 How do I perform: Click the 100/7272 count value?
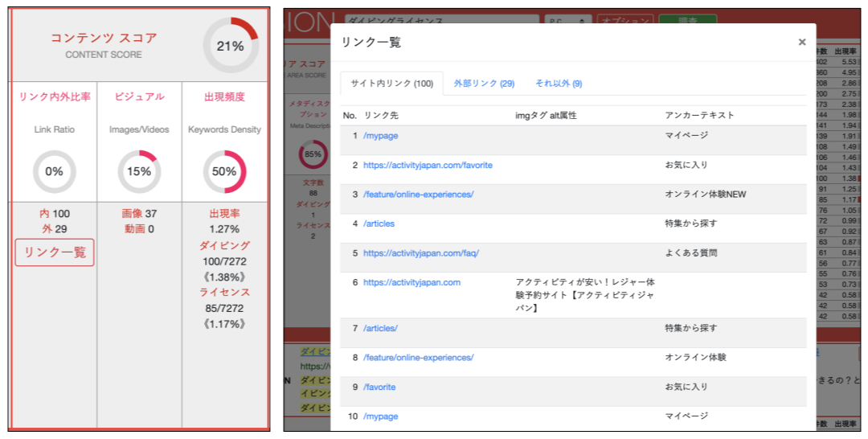(x=224, y=261)
